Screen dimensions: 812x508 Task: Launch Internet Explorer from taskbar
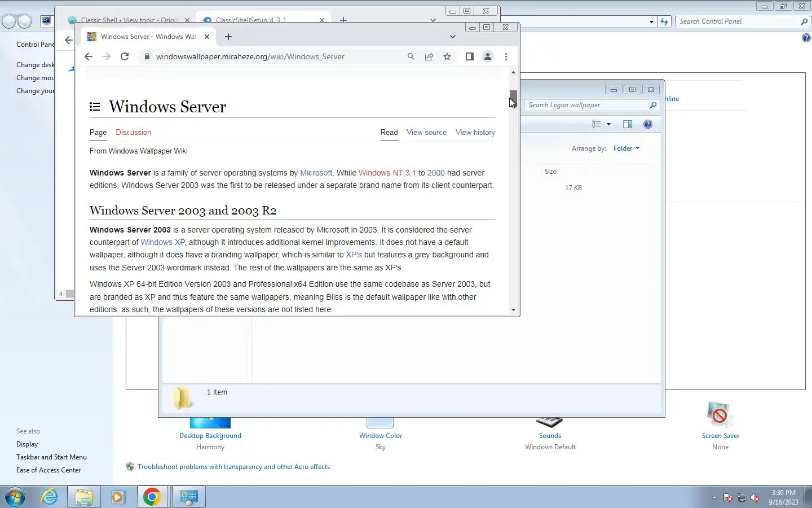pyautogui.click(x=50, y=497)
